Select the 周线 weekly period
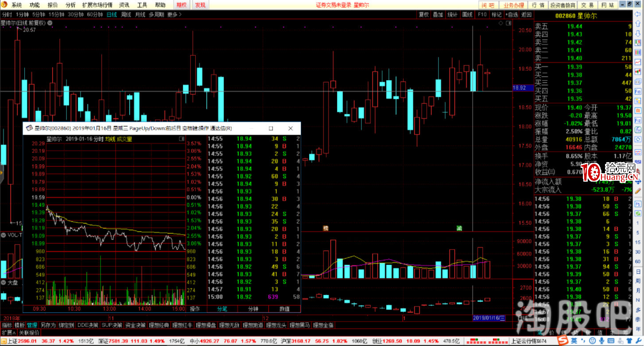Screen dimensions: 644x346 click(126, 15)
